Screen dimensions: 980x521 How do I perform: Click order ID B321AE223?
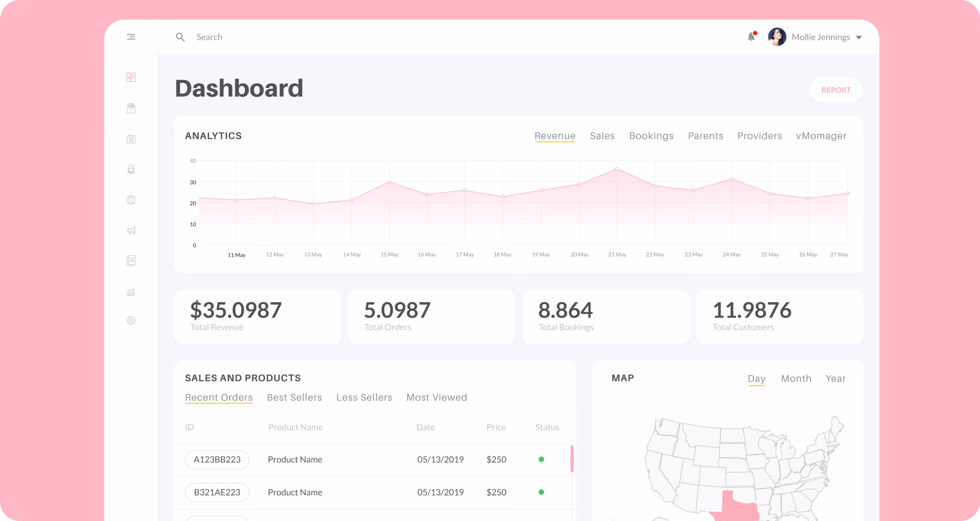[x=217, y=492]
